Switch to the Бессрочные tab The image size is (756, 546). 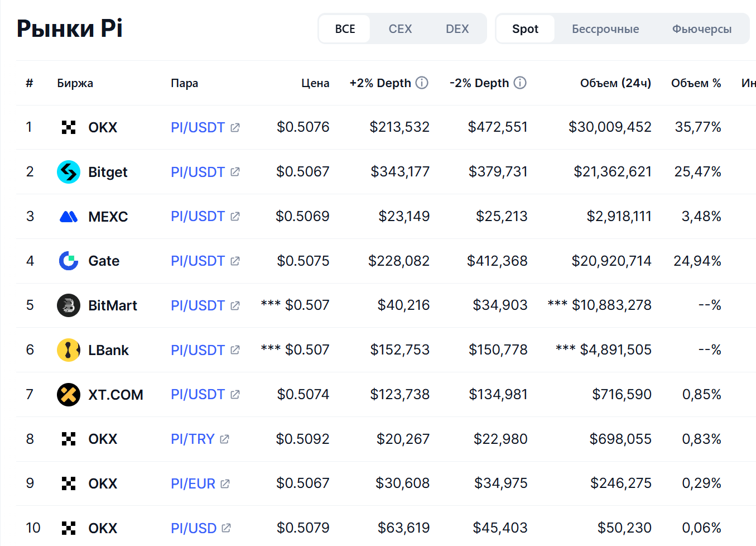605,29
